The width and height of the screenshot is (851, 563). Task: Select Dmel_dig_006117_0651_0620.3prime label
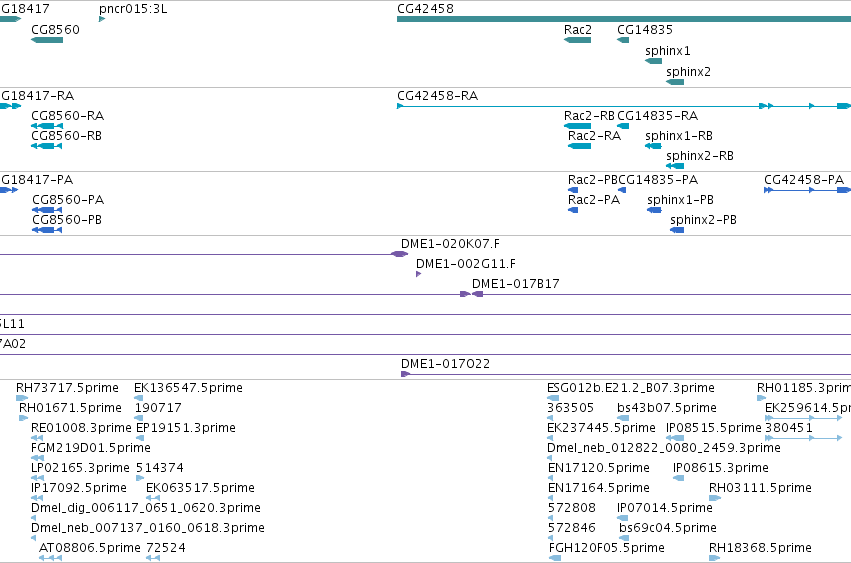pyautogui.click(x=145, y=508)
